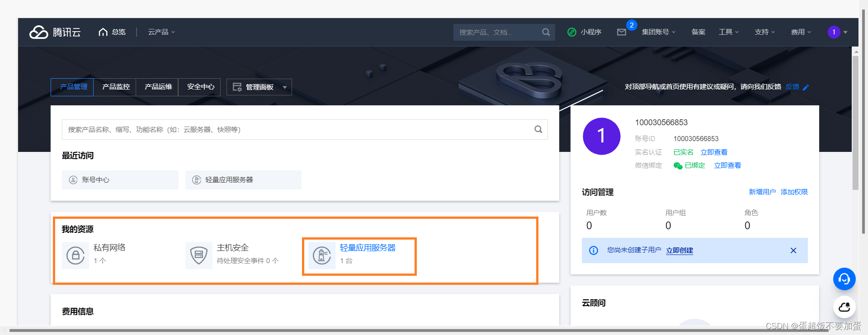Viewport: 868px width, 335px height.
Task: Click the 待处理安全事件 0 个 text
Action: pyautogui.click(x=248, y=261)
